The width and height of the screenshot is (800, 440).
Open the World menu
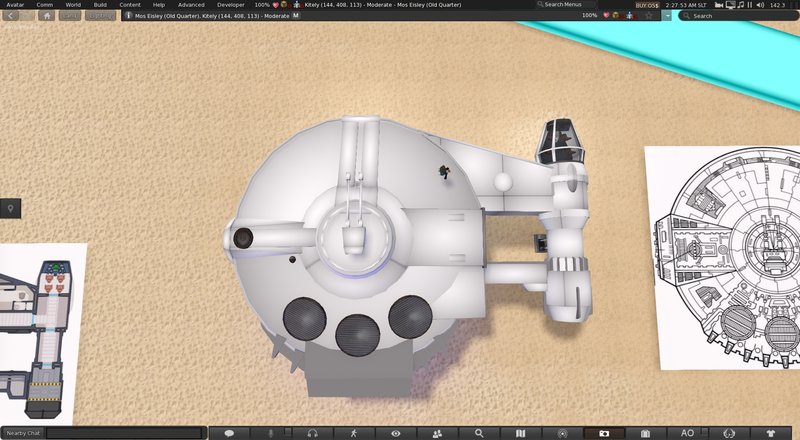click(x=73, y=5)
